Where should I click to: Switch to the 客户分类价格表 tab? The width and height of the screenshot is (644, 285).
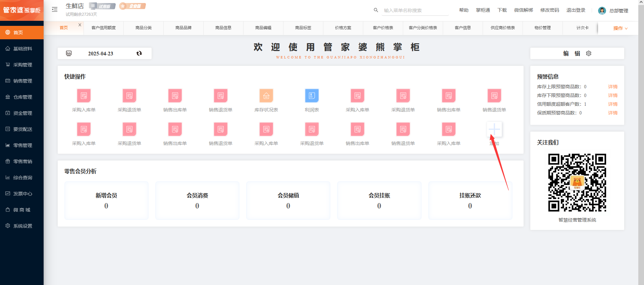[x=423, y=28]
